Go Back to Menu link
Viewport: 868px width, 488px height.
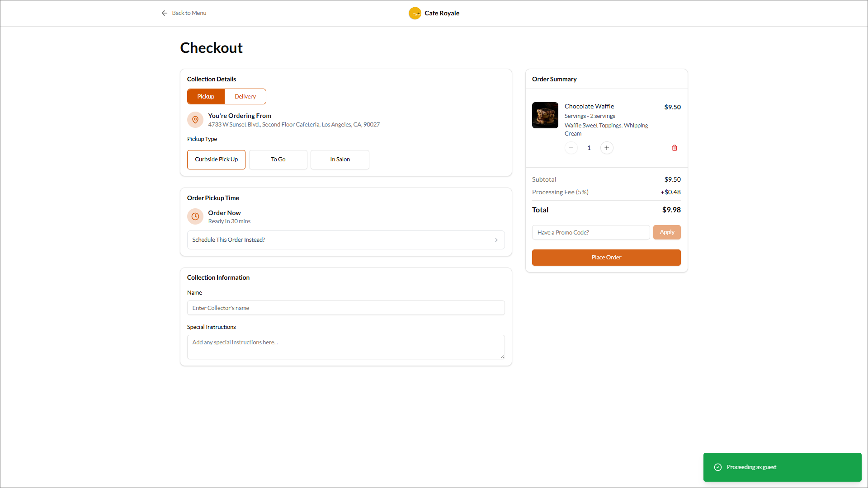click(189, 13)
